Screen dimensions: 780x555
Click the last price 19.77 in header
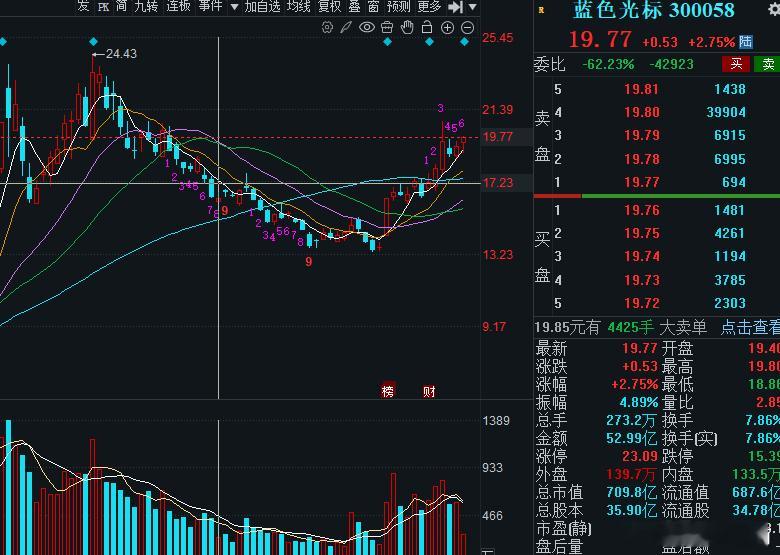600,39
